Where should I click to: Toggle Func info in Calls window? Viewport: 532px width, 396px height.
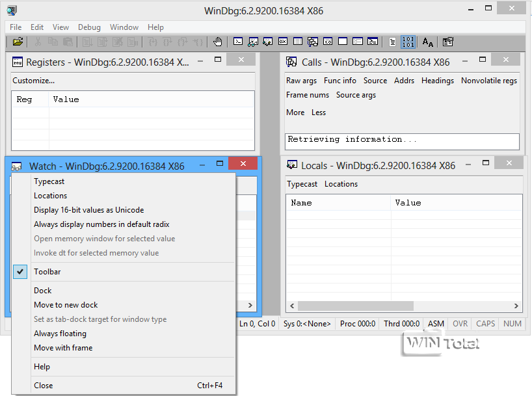click(x=340, y=81)
